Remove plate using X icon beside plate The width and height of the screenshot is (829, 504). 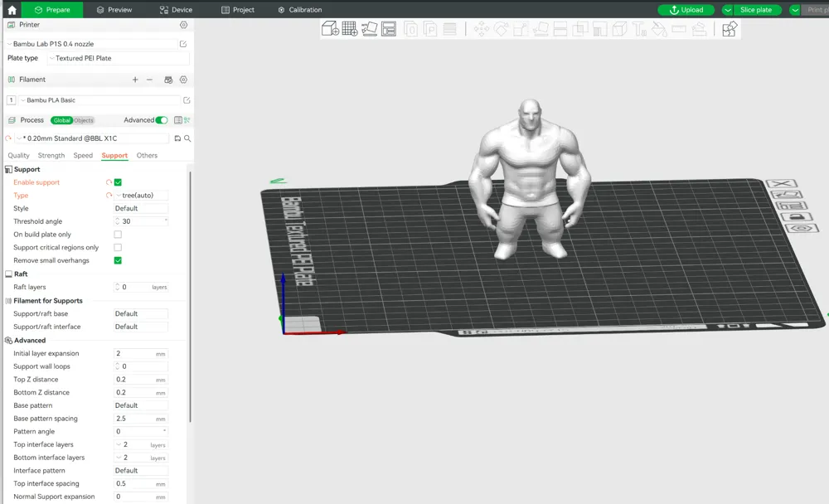pyautogui.click(x=782, y=183)
